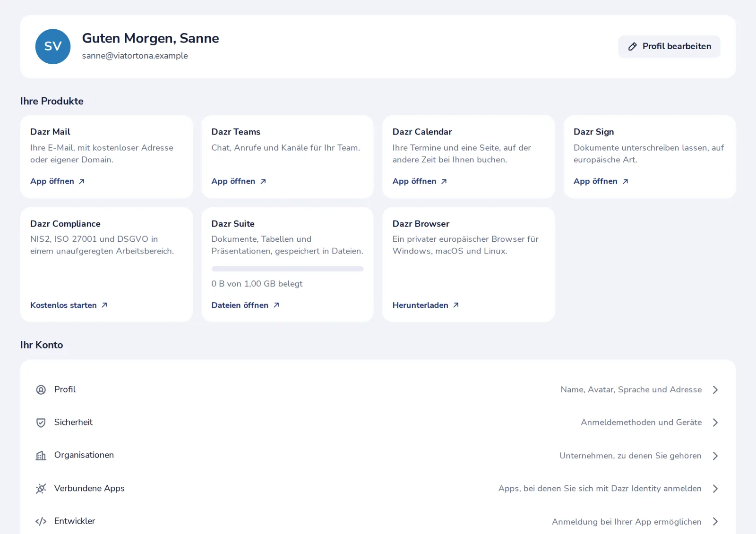
Task: Open the Verbundene Apps account section
Action: tap(378, 489)
